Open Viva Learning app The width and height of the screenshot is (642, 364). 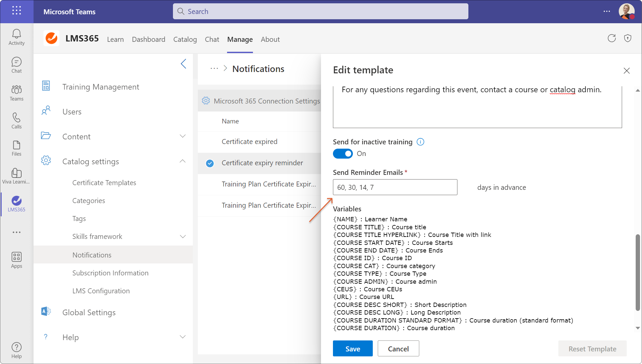(17, 176)
